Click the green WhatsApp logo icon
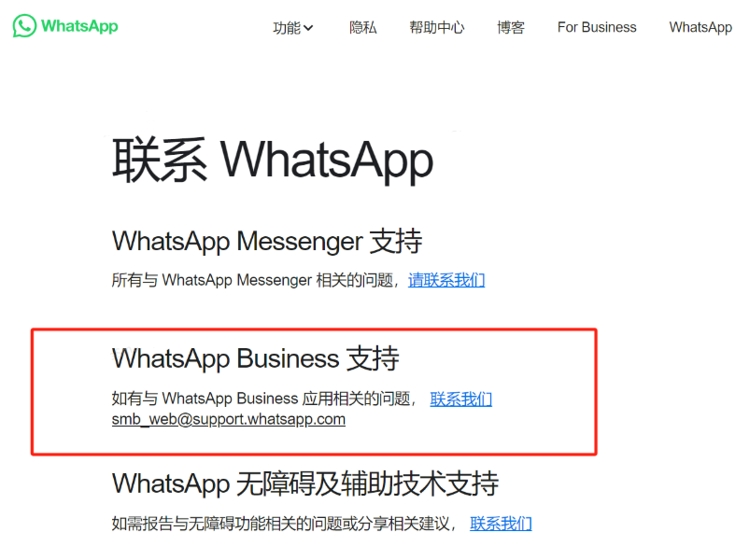 click(x=24, y=26)
